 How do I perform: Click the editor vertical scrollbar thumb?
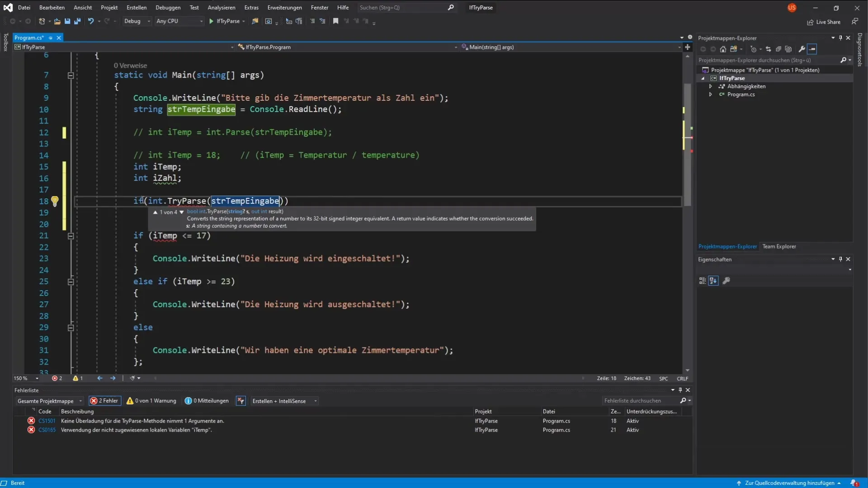coord(687,145)
